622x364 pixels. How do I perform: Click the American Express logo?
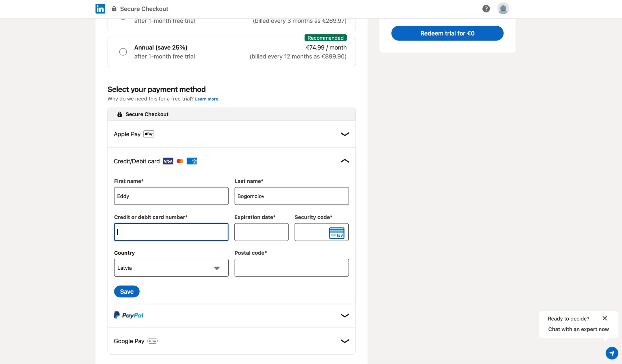(x=192, y=161)
